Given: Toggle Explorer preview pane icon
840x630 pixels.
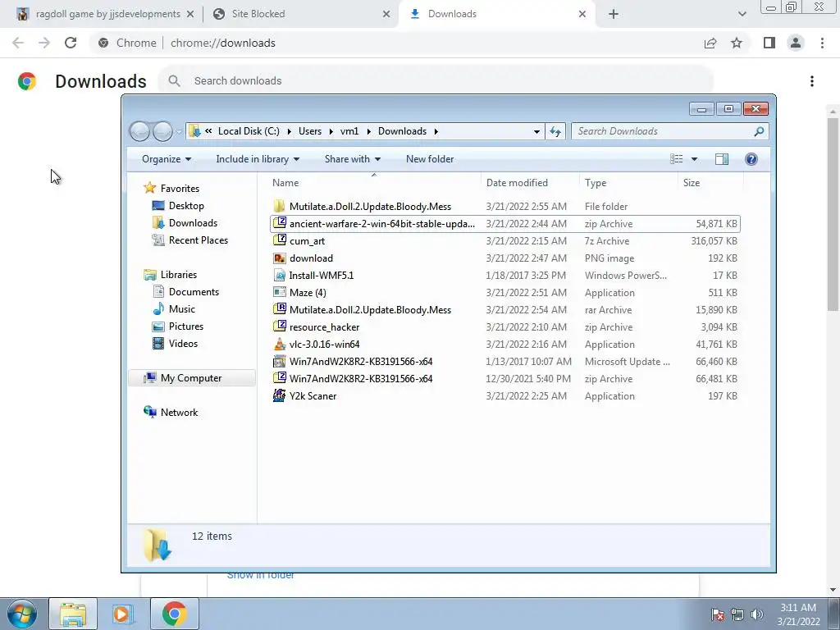Looking at the screenshot, I should [x=722, y=159].
